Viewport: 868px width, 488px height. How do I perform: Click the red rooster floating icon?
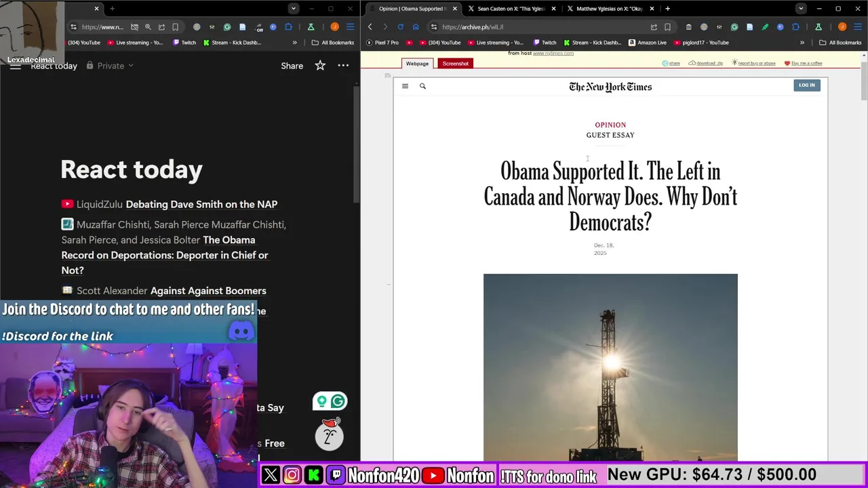coord(330,434)
